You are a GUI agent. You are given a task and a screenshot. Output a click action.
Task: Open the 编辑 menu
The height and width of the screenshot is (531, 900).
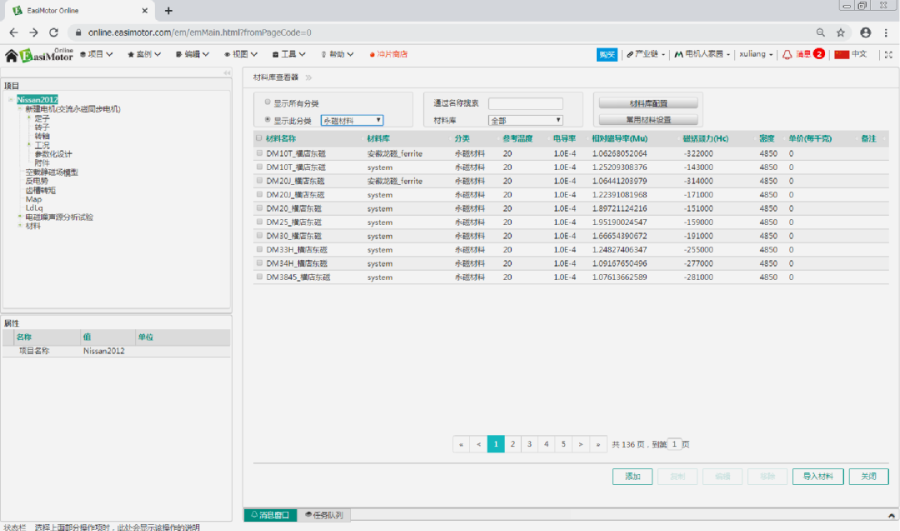pyautogui.click(x=192, y=55)
